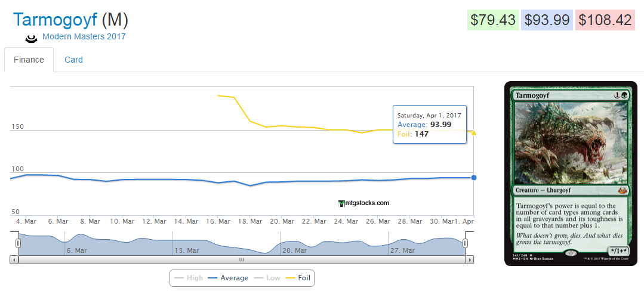The height and width of the screenshot is (291, 644).
Task: Click the left range navigator handle
Action: (x=18, y=243)
